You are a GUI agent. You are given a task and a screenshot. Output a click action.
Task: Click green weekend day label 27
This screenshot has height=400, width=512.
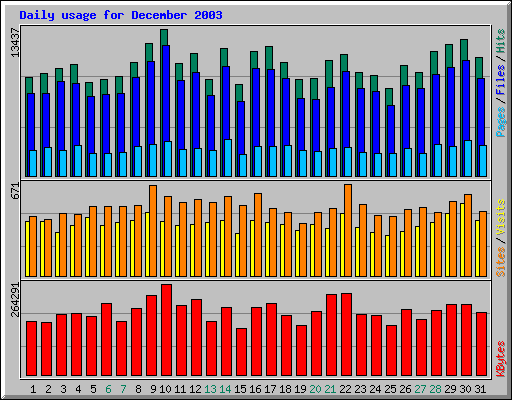pos(420,389)
